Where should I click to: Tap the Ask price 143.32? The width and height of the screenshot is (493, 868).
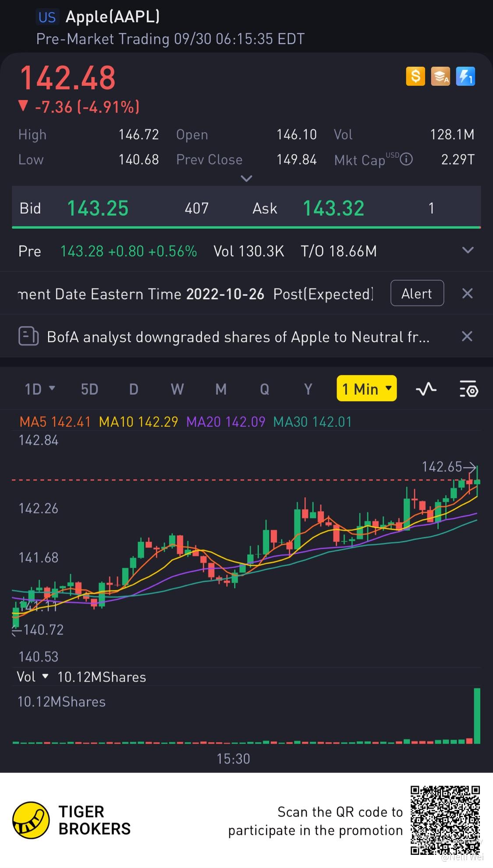(333, 208)
